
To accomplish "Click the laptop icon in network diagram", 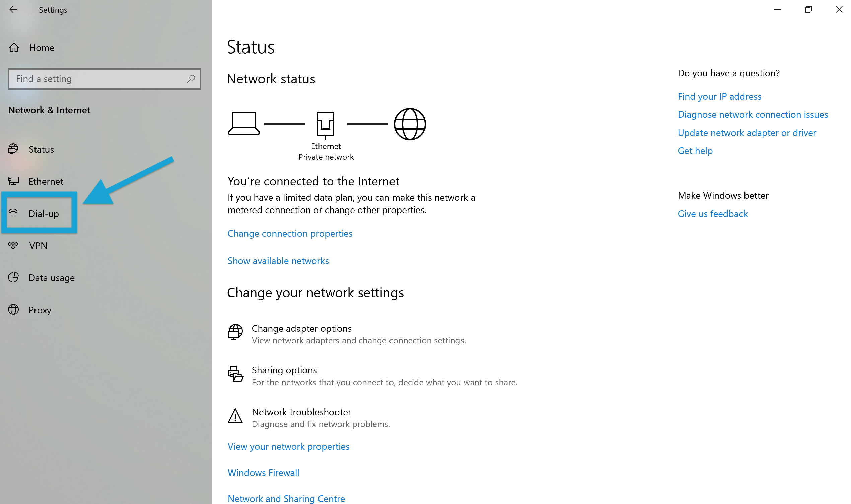I will [244, 123].
